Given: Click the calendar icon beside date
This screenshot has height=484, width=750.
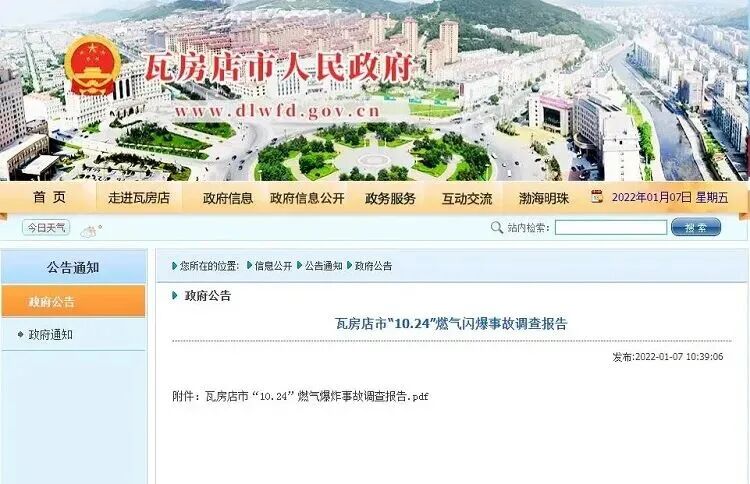Looking at the screenshot, I should (x=597, y=197).
